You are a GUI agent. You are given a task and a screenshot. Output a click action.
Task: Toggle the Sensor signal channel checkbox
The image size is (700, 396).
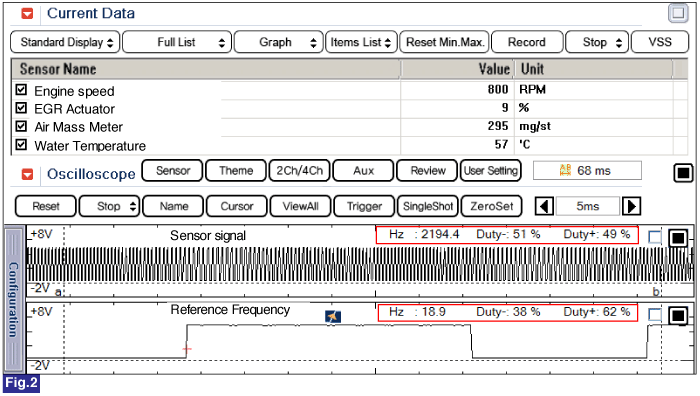click(655, 237)
